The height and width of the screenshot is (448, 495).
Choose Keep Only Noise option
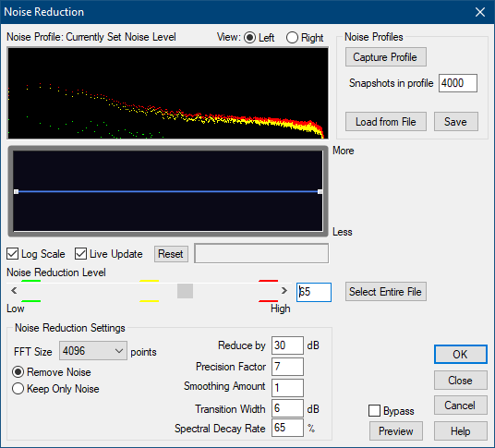[18, 389]
